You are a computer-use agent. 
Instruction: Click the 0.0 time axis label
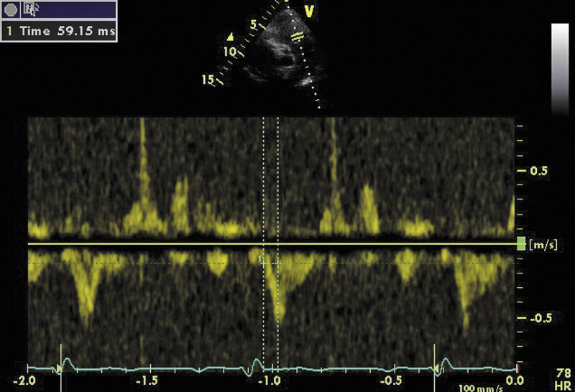[515, 381]
